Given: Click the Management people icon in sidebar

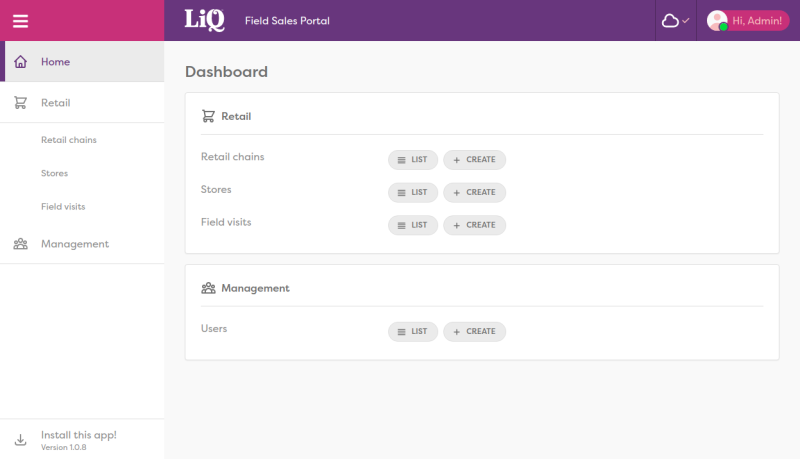Looking at the screenshot, I should 20,244.
